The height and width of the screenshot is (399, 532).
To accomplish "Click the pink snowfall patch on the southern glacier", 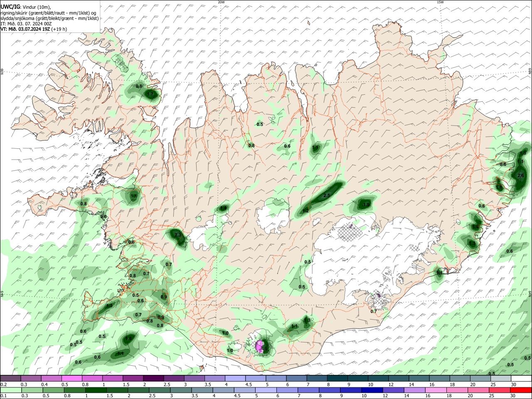I will tap(260, 347).
